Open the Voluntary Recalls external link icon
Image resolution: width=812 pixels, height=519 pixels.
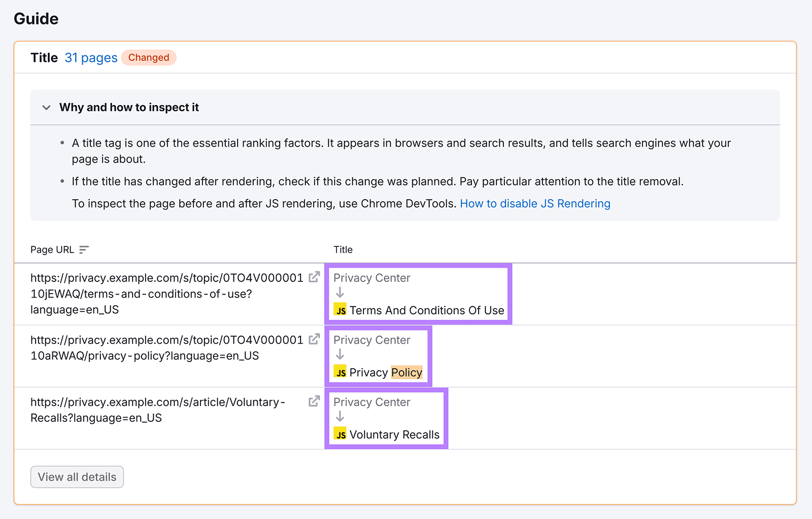tap(315, 401)
